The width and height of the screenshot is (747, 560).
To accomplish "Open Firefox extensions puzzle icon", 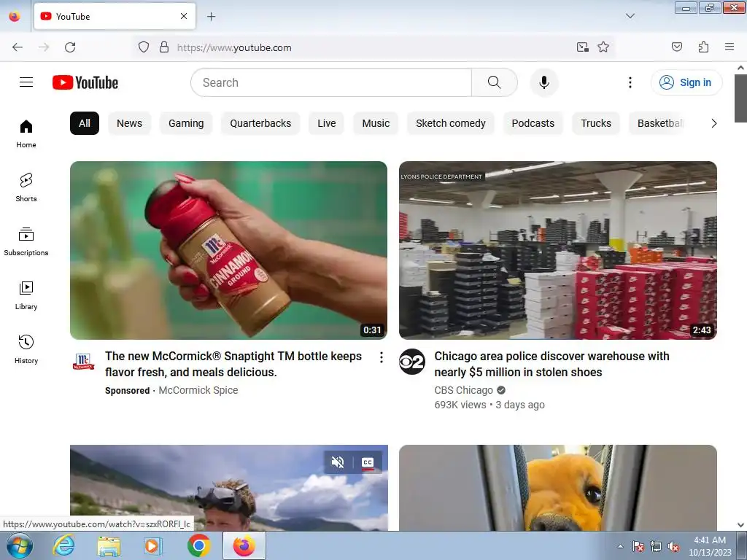I will click(x=704, y=47).
